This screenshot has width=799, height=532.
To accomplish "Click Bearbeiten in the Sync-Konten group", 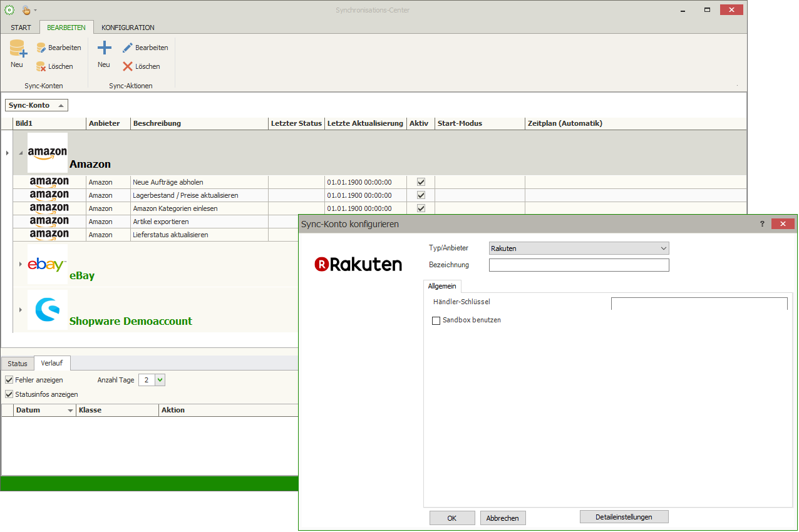I will coord(58,48).
